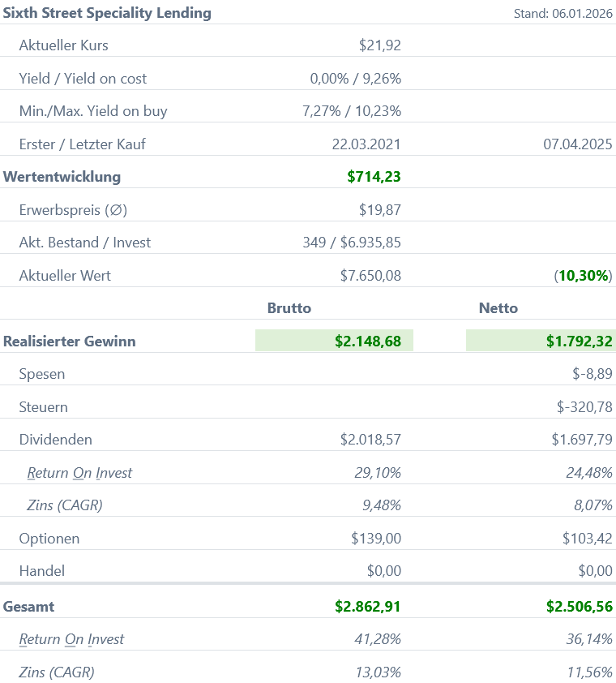Viewport: 616px width, 683px height.
Task: Click the Sixth Street Speciality Lending title
Action: 107,13
